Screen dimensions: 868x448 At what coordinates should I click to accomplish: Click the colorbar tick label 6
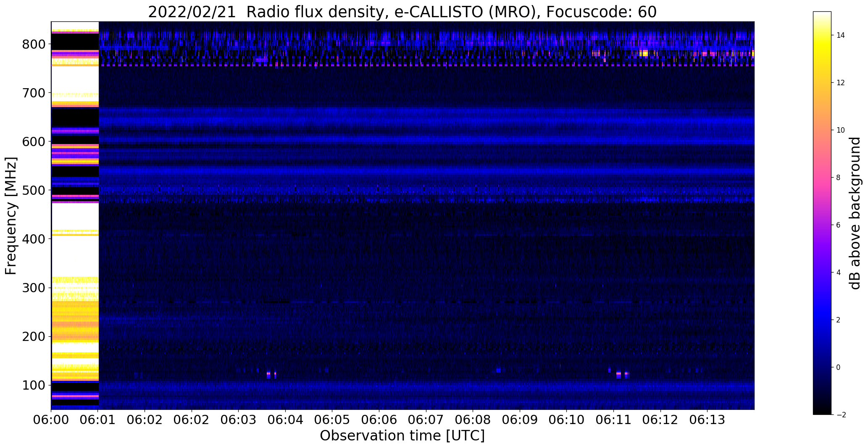[839, 225]
